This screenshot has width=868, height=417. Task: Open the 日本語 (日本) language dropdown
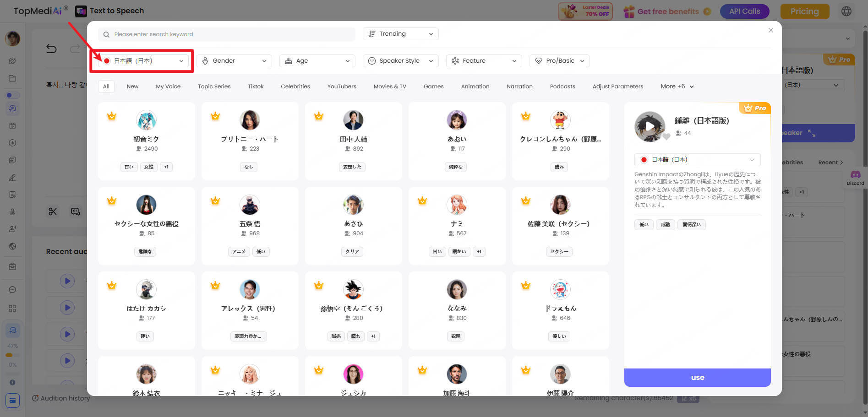[144, 61]
